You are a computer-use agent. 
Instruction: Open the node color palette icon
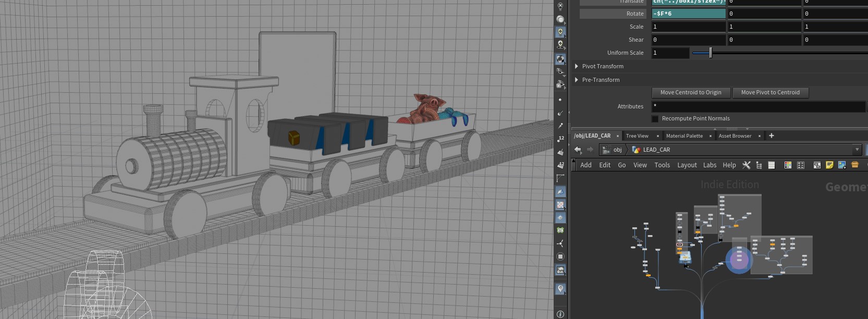point(788,165)
